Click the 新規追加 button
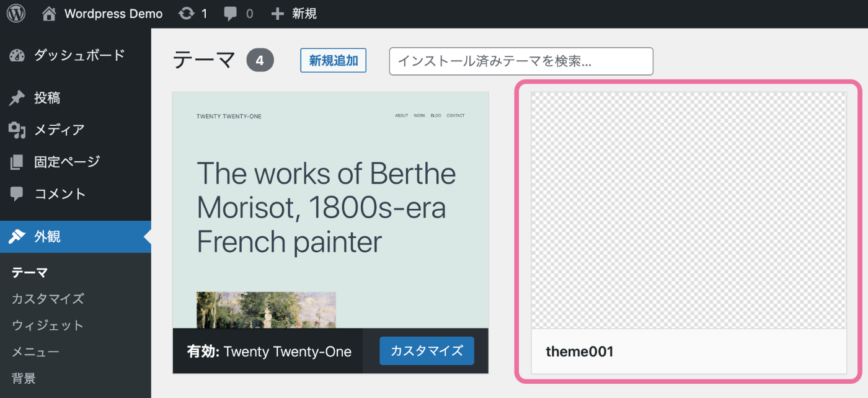Image resolution: width=868 pixels, height=398 pixels. pyautogui.click(x=334, y=61)
